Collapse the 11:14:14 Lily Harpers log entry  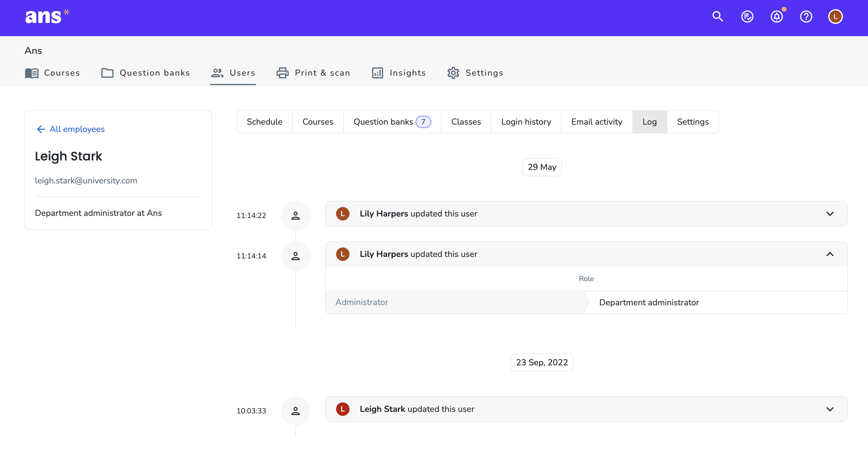(x=830, y=254)
